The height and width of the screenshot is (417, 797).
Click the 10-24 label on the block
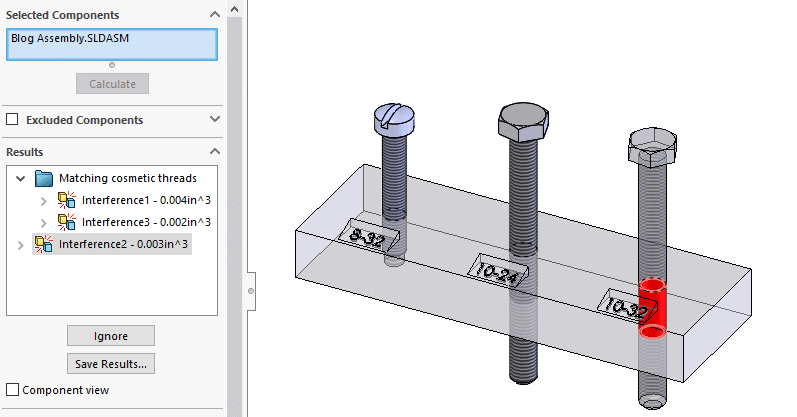click(x=498, y=271)
